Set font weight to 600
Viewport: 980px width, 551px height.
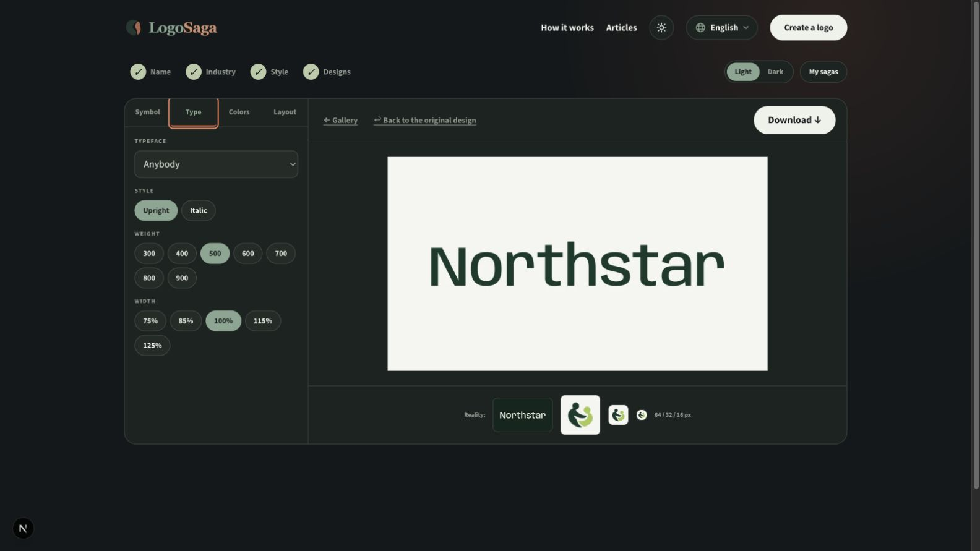point(248,254)
